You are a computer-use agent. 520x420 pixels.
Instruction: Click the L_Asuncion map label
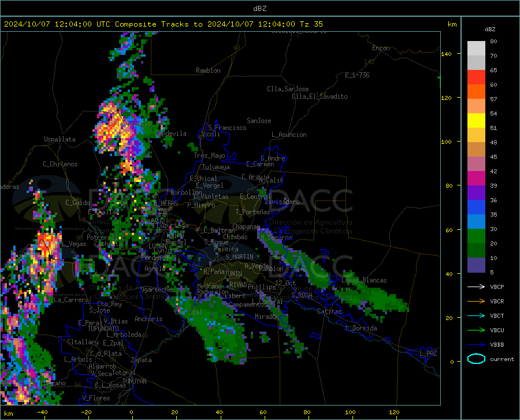289,135
